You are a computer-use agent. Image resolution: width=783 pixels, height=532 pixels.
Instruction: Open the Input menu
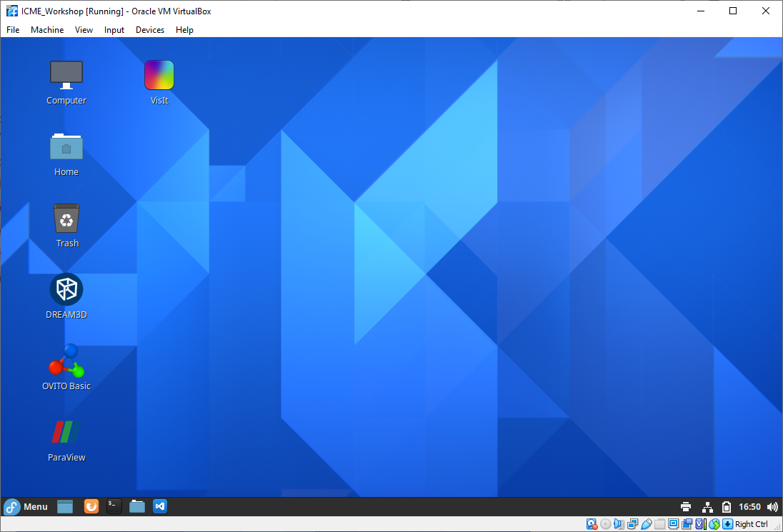114,30
